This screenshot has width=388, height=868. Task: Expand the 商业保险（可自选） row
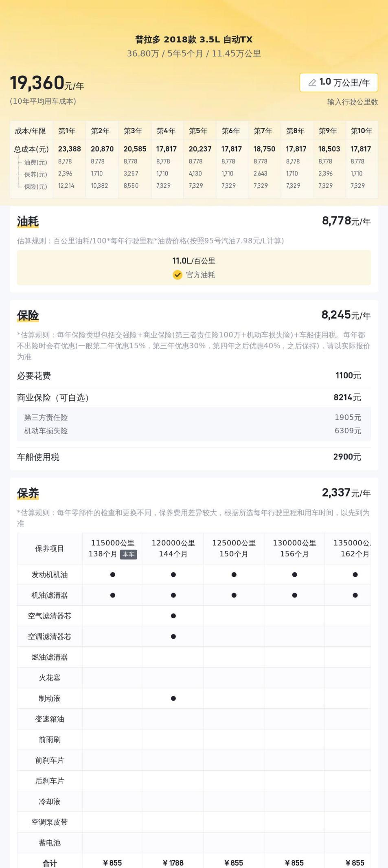click(193, 398)
